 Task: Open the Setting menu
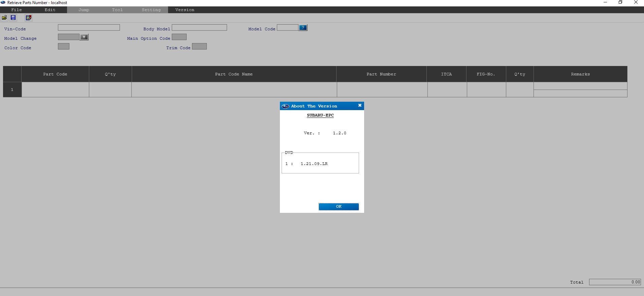pyautogui.click(x=151, y=10)
